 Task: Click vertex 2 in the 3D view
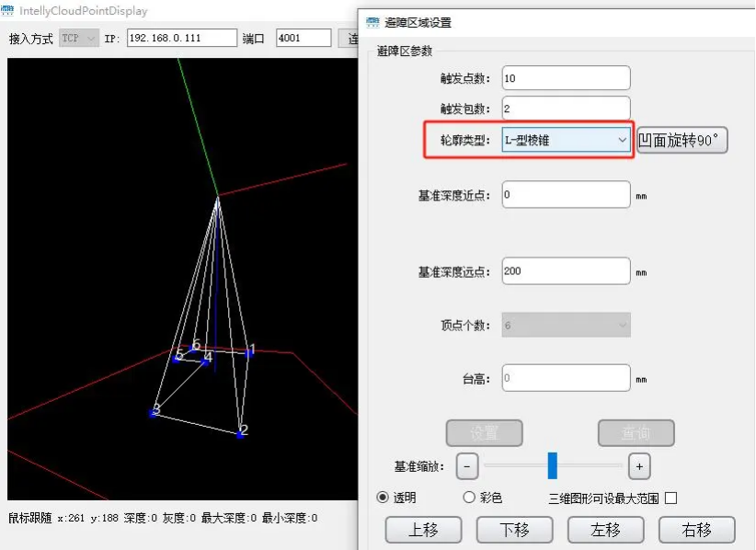240,434
